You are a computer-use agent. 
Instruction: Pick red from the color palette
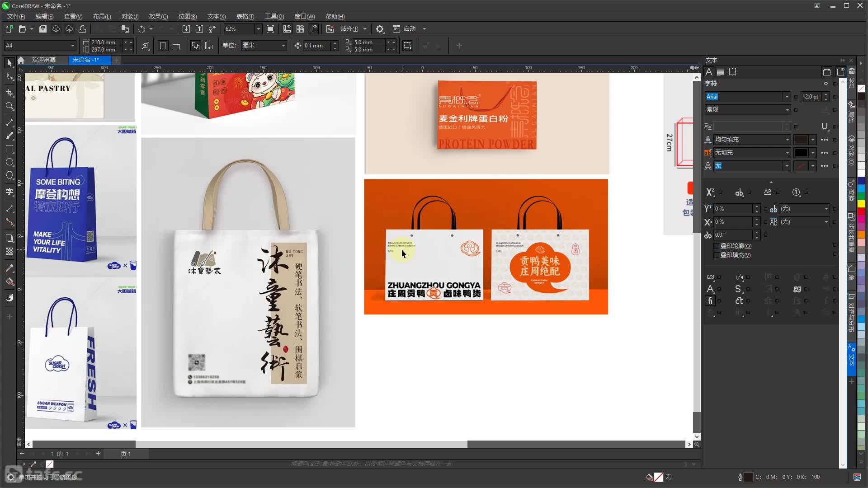861,211
